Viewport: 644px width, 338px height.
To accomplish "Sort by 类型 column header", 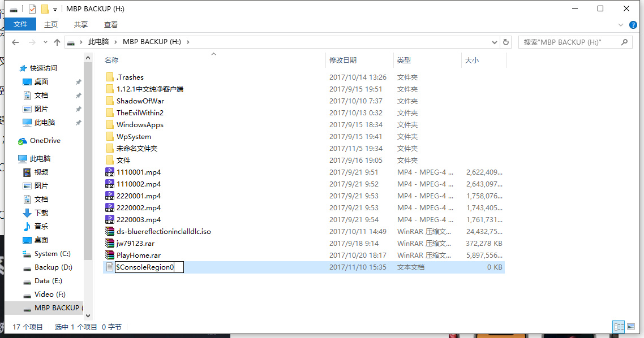I will (403, 60).
